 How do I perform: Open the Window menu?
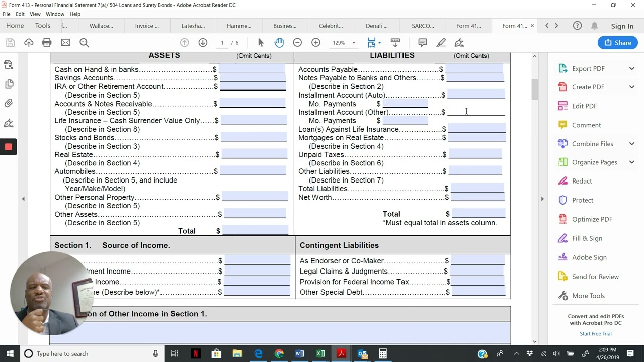(55, 14)
